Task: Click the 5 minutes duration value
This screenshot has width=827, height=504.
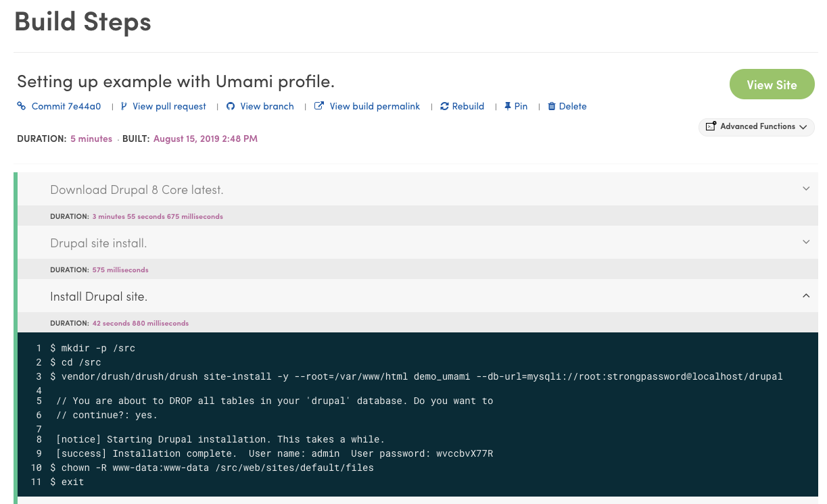Action: (x=91, y=138)
